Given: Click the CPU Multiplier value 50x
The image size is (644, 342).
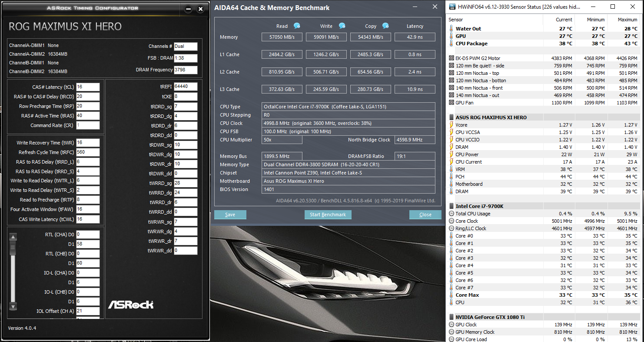Looking at the screenshot, I should pyautogui.click(x=282, y=140).
